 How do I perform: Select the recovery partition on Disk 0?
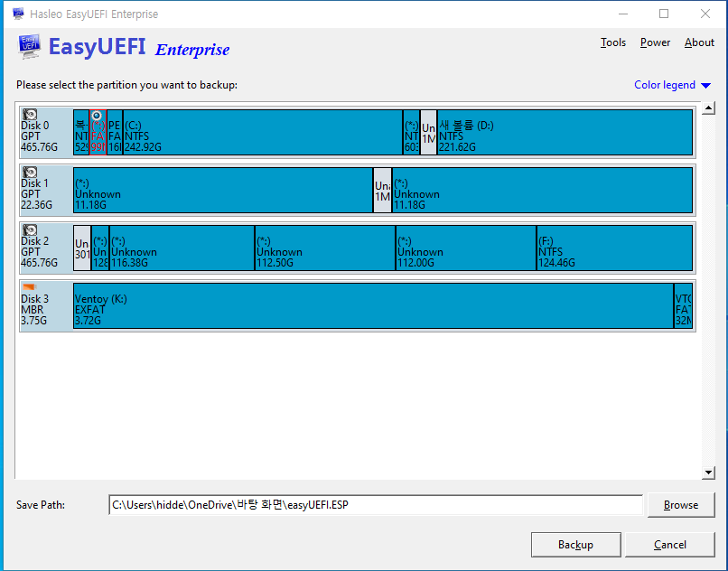click(x=81, y=133)
